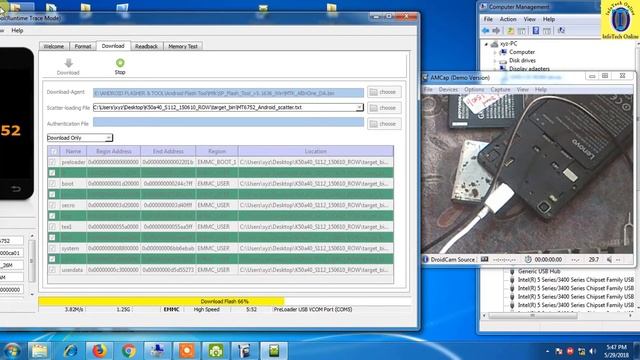Viewport: 640px width, 360px height.
Task: Launch Internet Explorer from taskbar
Action: pyautogui.click(x=70, y=351)
